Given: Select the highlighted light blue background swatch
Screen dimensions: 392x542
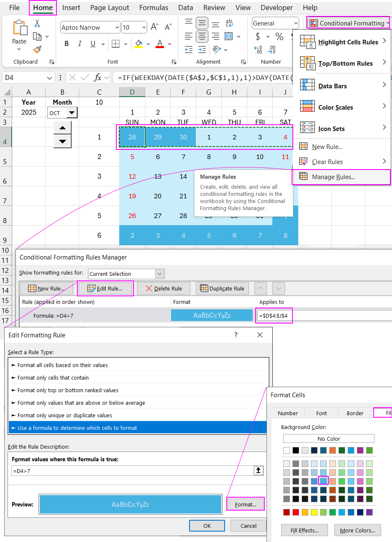Looking at the screenshot, I should pyautogui.click(x=323, y=481).
